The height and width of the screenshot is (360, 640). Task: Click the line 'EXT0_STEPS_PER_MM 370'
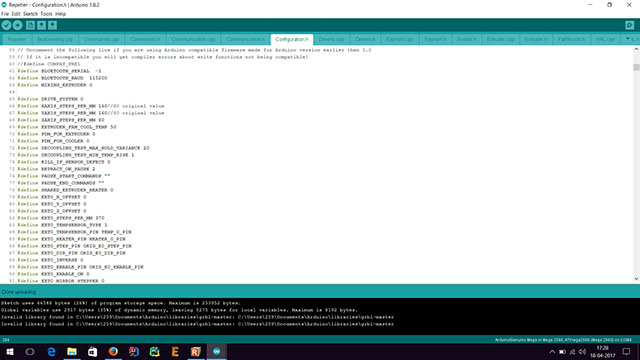click(x=61, y=218)
